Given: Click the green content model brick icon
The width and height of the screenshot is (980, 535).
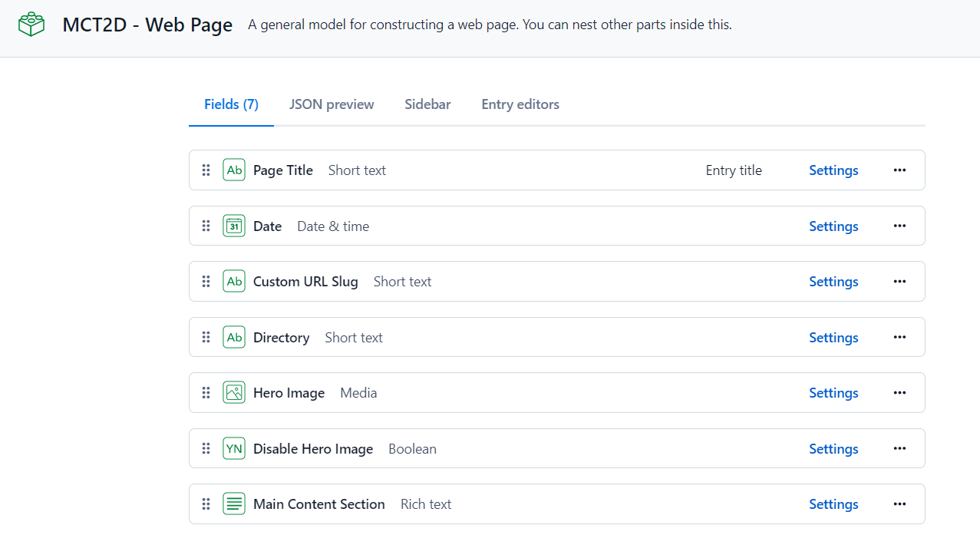Looking at the screenshot, I should pyautogui.click(x=31, y=25).
